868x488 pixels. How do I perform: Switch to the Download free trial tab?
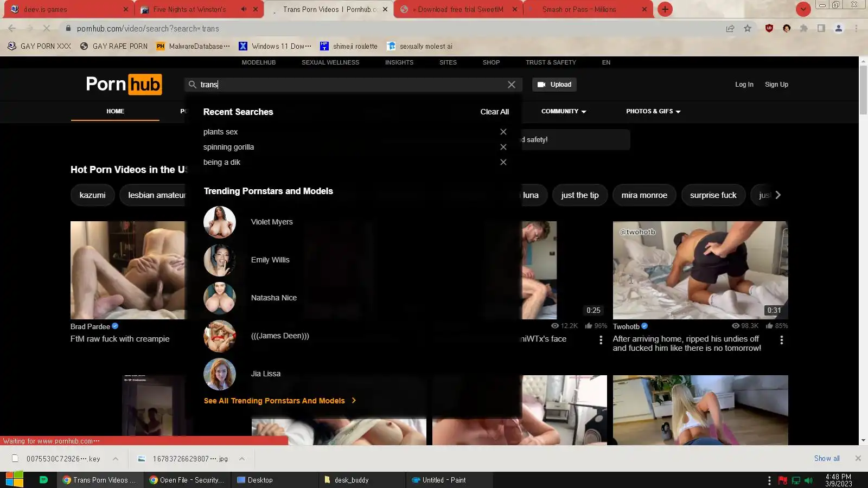[458, 9]
